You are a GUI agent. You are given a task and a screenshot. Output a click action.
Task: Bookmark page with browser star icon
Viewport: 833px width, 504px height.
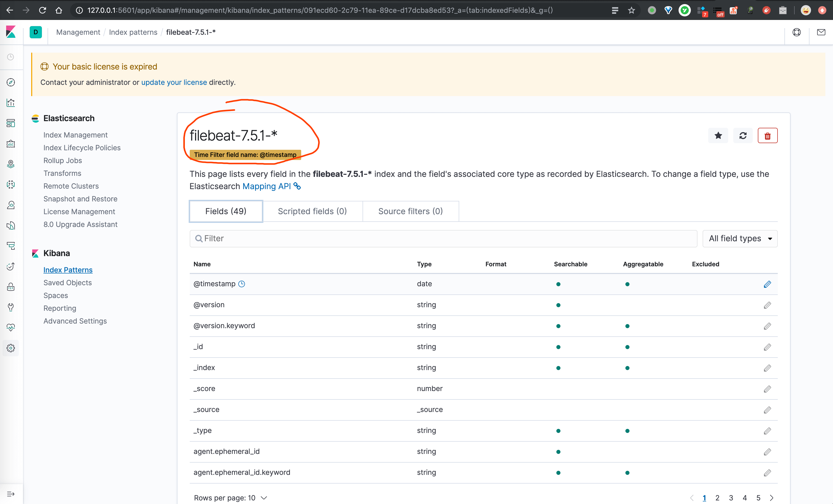pyautogui.click(x=632, y=10)
